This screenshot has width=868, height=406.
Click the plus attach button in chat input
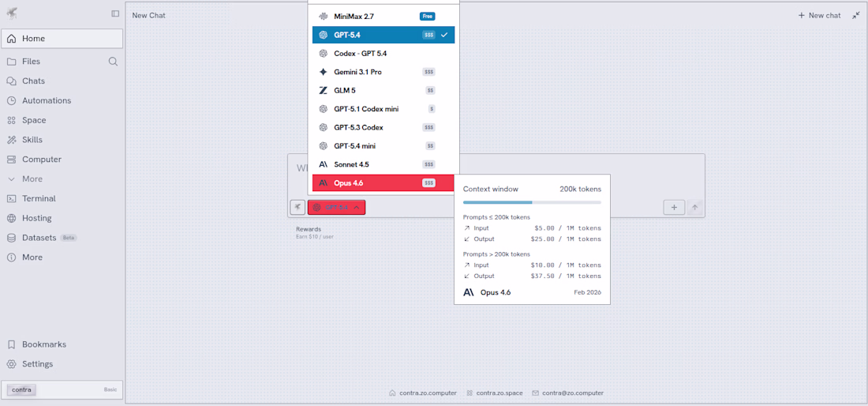coord(674,207)
